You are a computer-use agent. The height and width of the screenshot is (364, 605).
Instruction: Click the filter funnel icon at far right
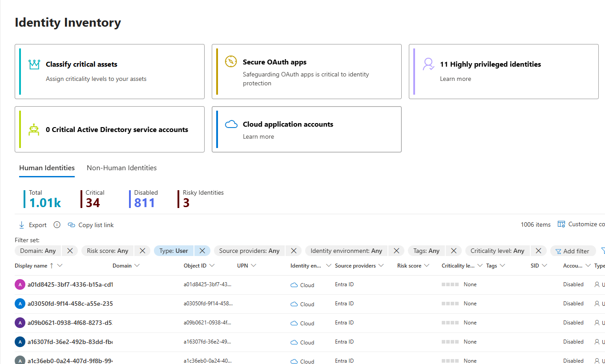pos(603,251)
